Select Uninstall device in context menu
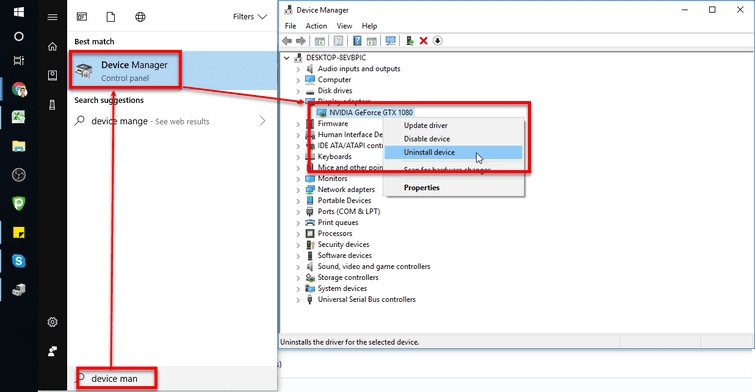The height and width of the screenshot is (392, 755). coord(454,152)
